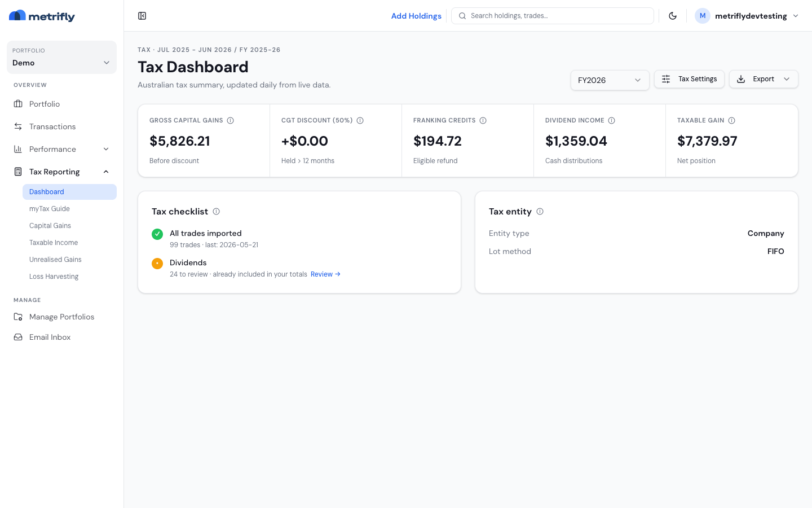The image size is (812, 508).
Task: Click the Tax Settings sliders icon
Action: click(x=666, y=79)
